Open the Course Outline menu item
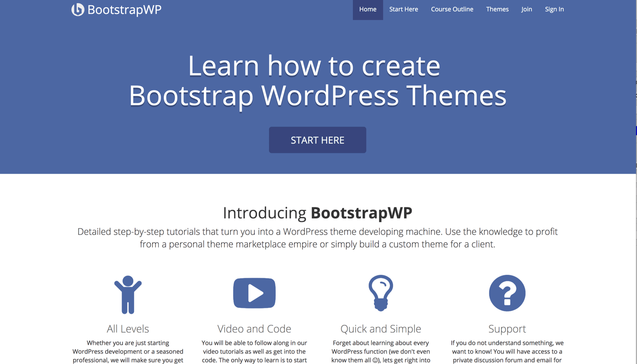The image size is (637, 364). pos(452,10)
